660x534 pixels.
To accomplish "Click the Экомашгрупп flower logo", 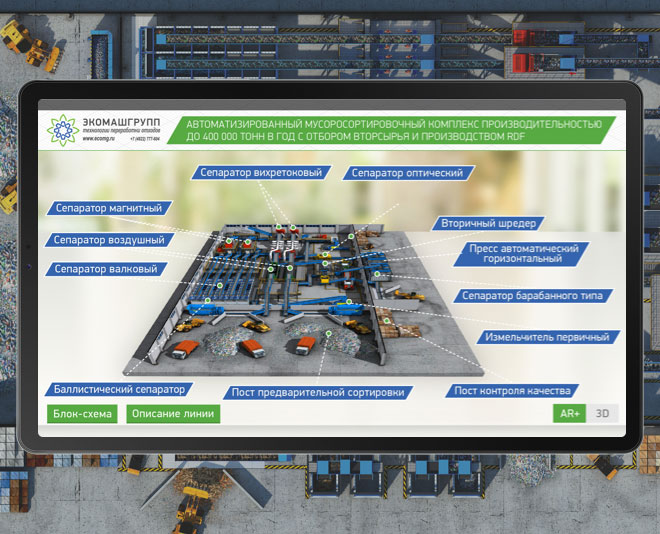I will [63, 130].
